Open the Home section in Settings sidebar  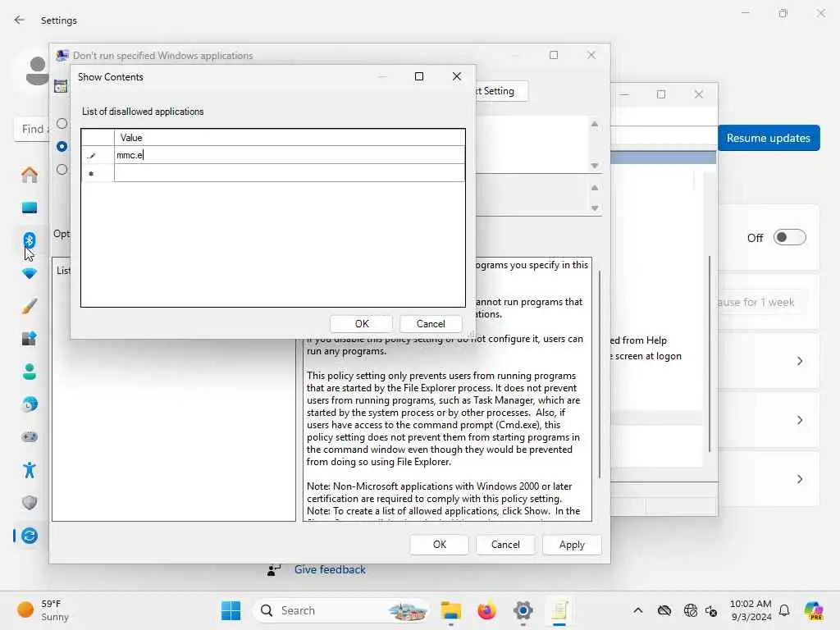pyautogui.click(x=30, y=175)
